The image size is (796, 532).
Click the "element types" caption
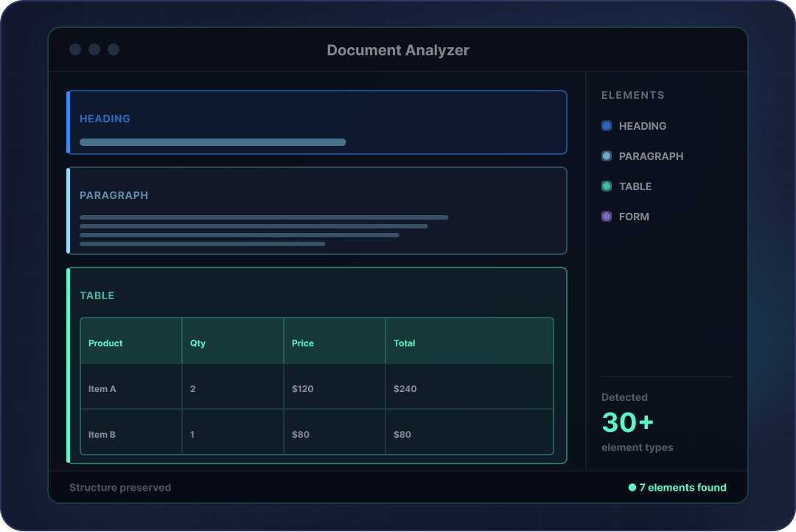(x=637, y=448)
